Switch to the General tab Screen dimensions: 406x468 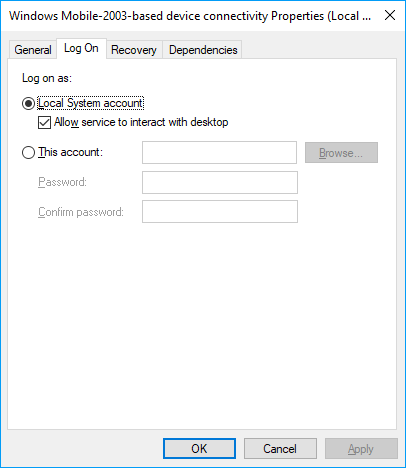pos(33,50)
